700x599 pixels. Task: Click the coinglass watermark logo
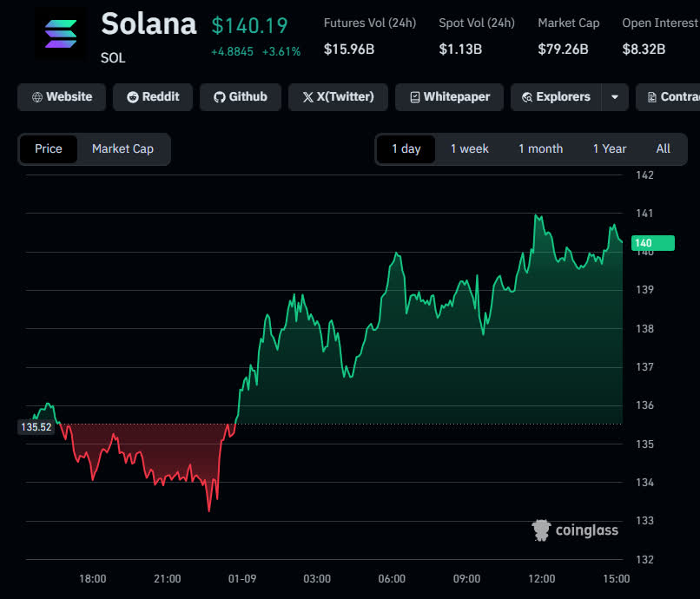(x=542, y=530)
